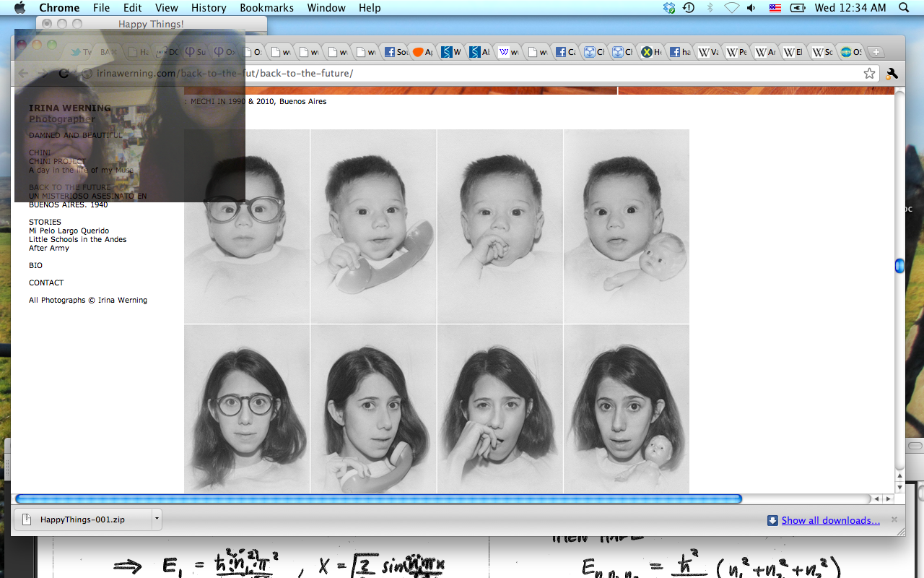
Task: Go to the CONTACT page
Action: point(46,282)
